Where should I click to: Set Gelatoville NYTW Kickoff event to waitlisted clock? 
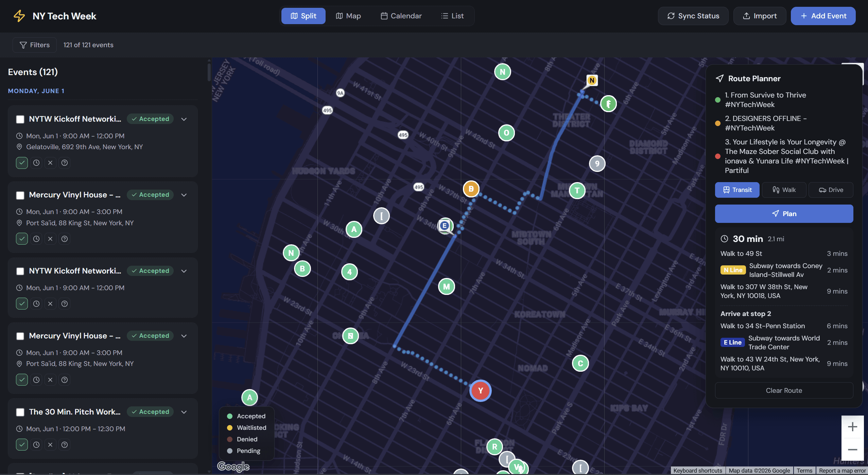(36, 163)
